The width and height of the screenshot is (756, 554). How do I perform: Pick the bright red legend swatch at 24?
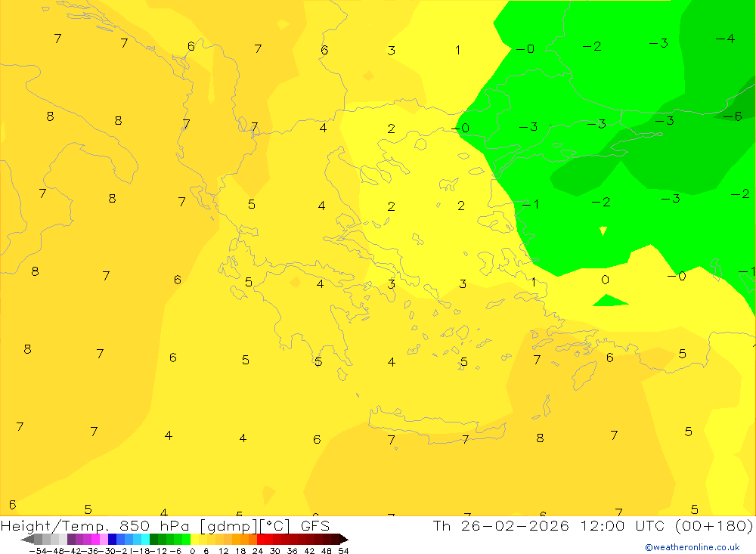point(261,539)
